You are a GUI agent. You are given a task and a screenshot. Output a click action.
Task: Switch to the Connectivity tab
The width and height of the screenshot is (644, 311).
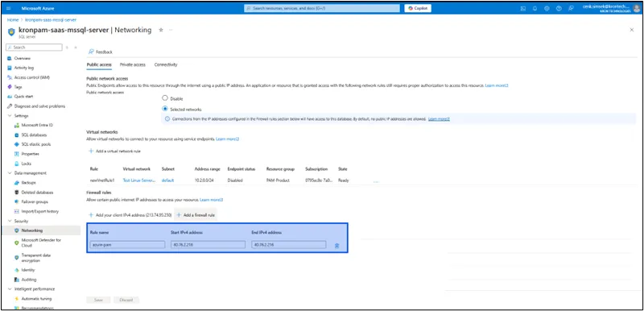[x=166, y=65]
